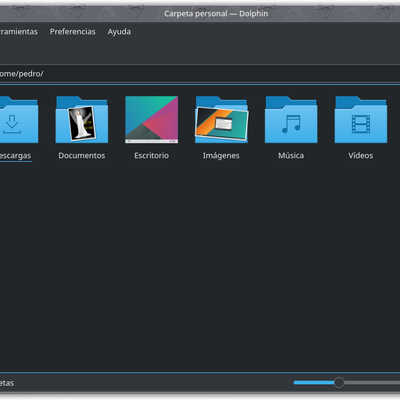Select the Música label
This screenshot has width=400, height=400.
[291, 156]
